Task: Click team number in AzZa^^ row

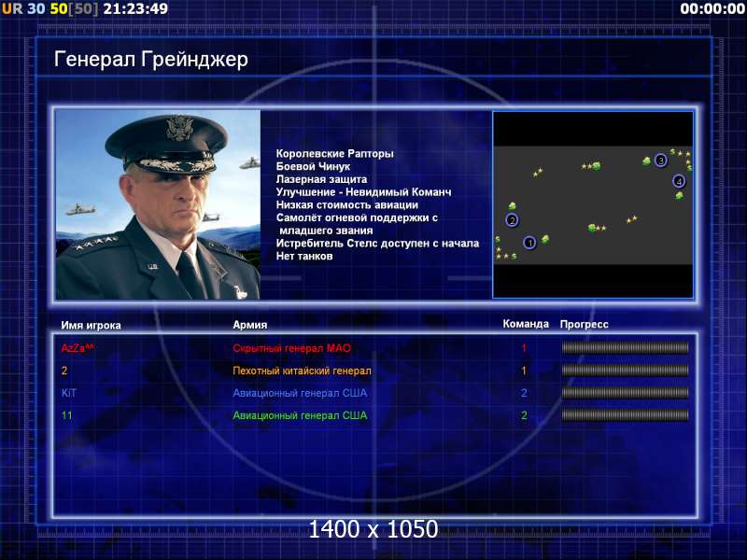Action: coord(524,348)
